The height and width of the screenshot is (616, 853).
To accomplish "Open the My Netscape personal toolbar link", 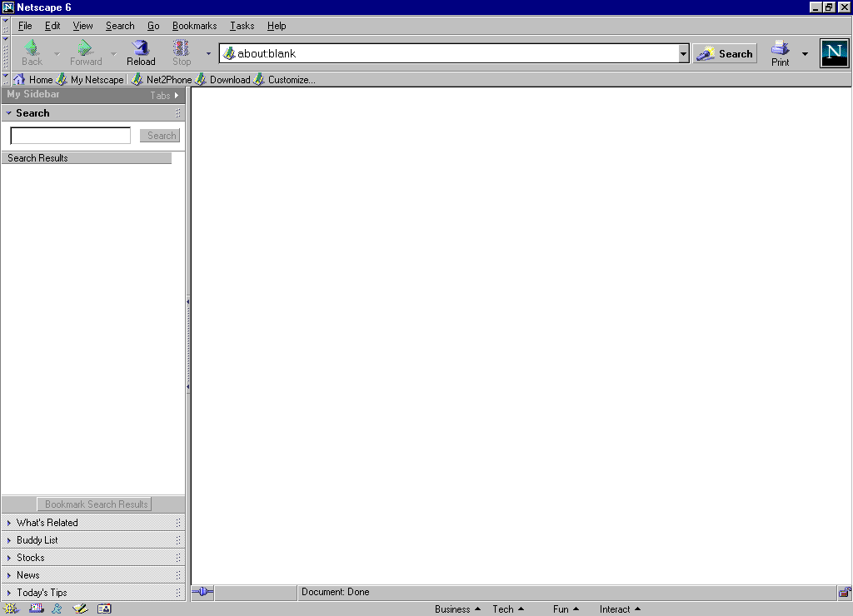I will [x=90, y=79].
